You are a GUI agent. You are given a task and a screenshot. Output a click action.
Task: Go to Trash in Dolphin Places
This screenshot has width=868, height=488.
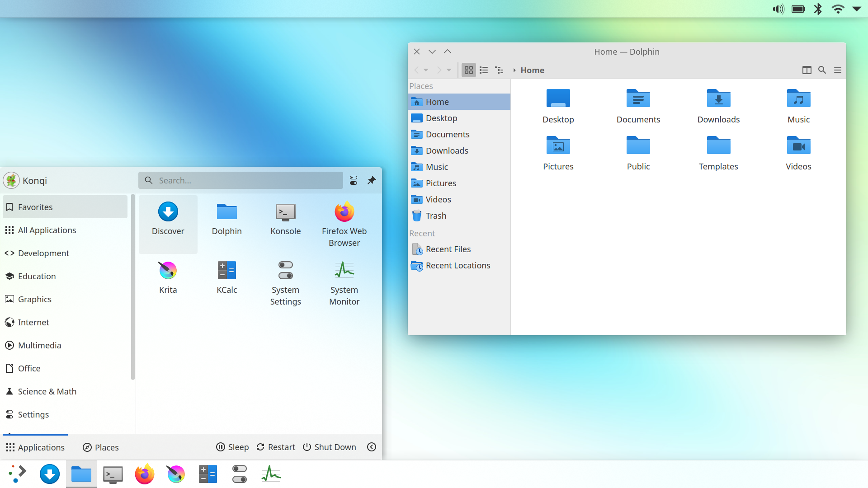coord(459,216)
